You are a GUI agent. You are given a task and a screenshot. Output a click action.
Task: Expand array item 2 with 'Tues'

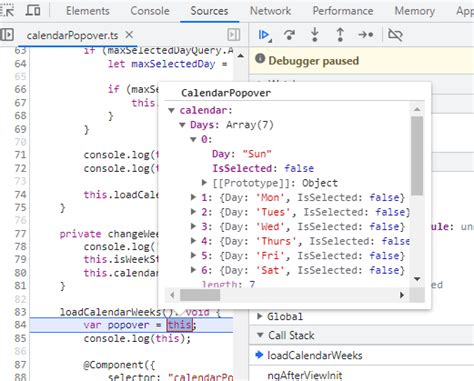[193, 212]
